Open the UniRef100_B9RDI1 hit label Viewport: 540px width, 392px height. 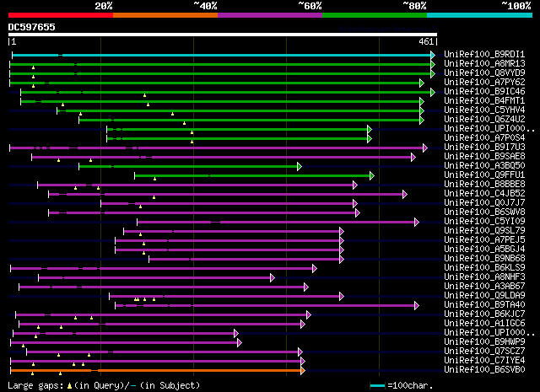pyautogui.click(x=484, y=54)
